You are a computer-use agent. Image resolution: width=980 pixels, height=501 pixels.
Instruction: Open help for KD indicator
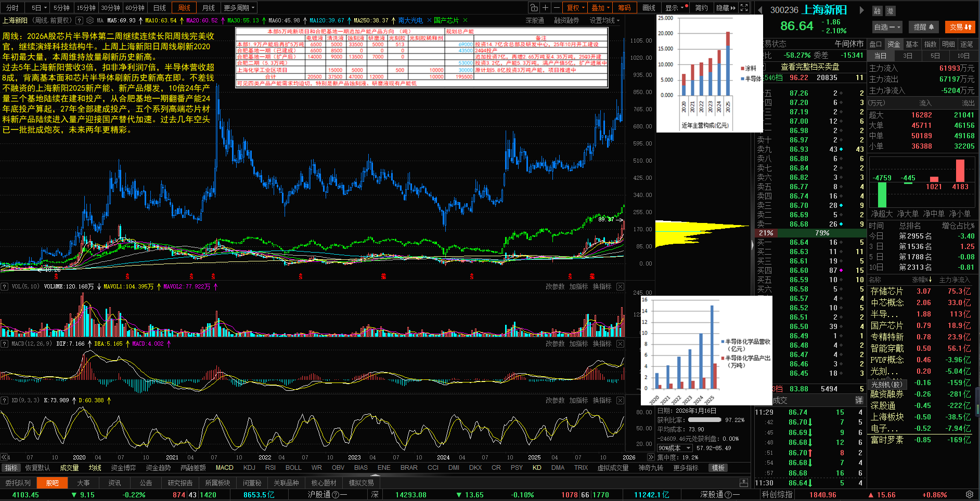[x=4, y=400]
